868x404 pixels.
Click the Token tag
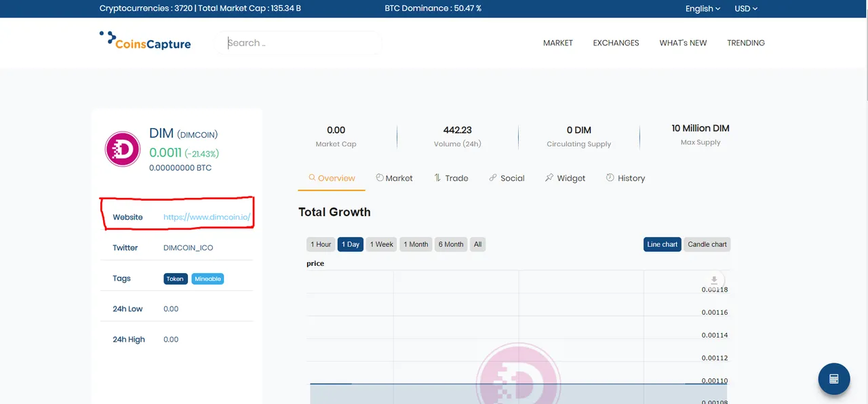(x=176, y=279)
